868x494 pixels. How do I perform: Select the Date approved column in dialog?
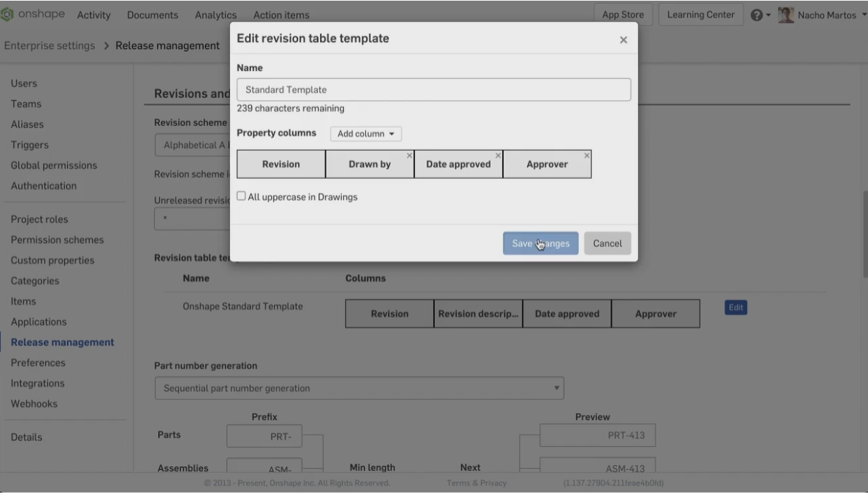[458, 164]
